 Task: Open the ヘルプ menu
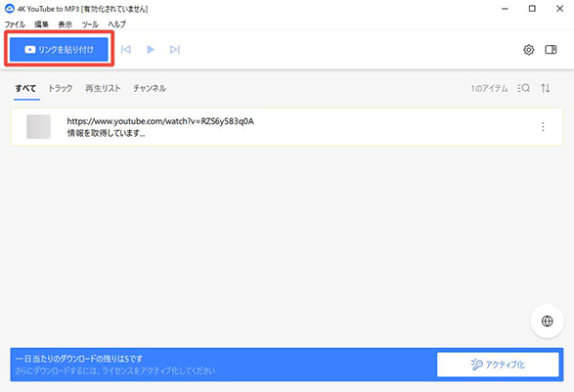pos(116,24)
